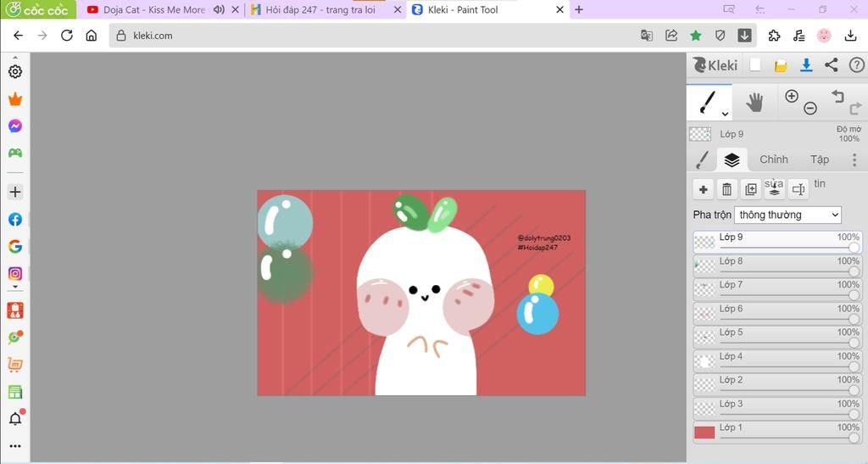Open the Chỉnh tab
This screenshot has height=464, width=868.
click(x=773, y=159)
